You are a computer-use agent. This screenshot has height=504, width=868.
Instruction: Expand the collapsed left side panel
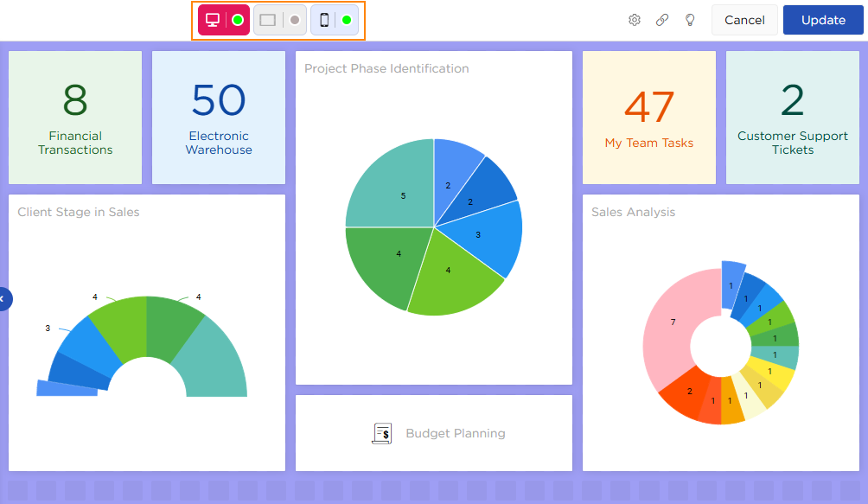tap(3, 298)
